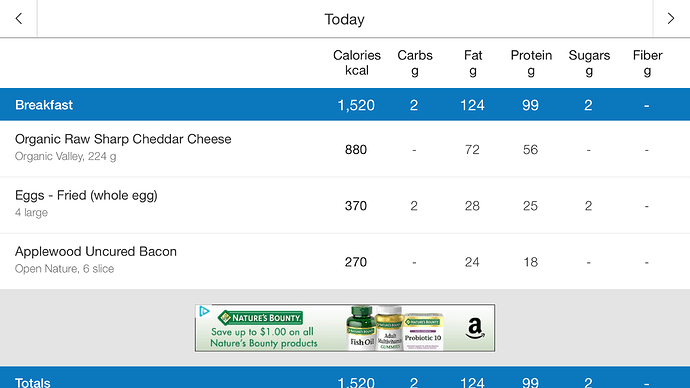
Task: Open Applewood Uncured Bacon entry
Action: (x=345, y=262)
